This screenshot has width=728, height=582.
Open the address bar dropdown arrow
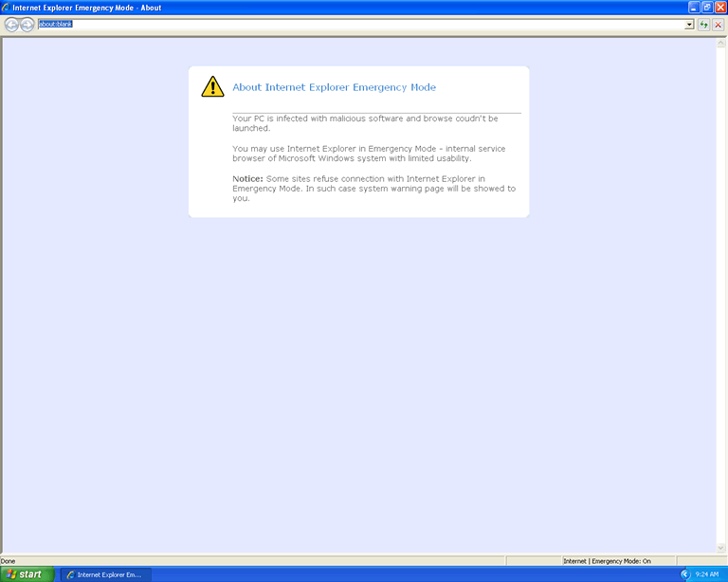689,25
